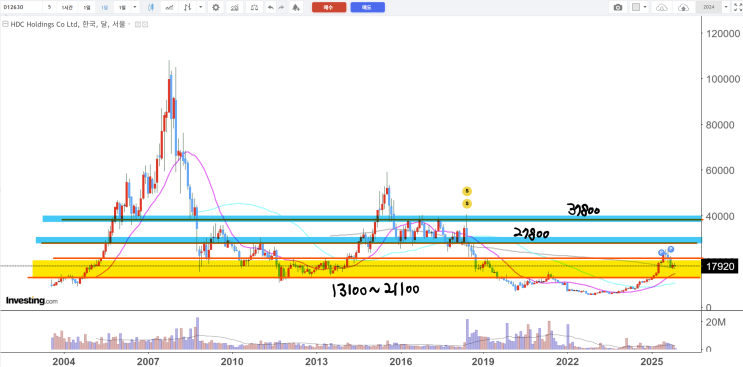Click the symbol search field showing 012630
Screen dimensions: 743x367
tap(21, 7)
